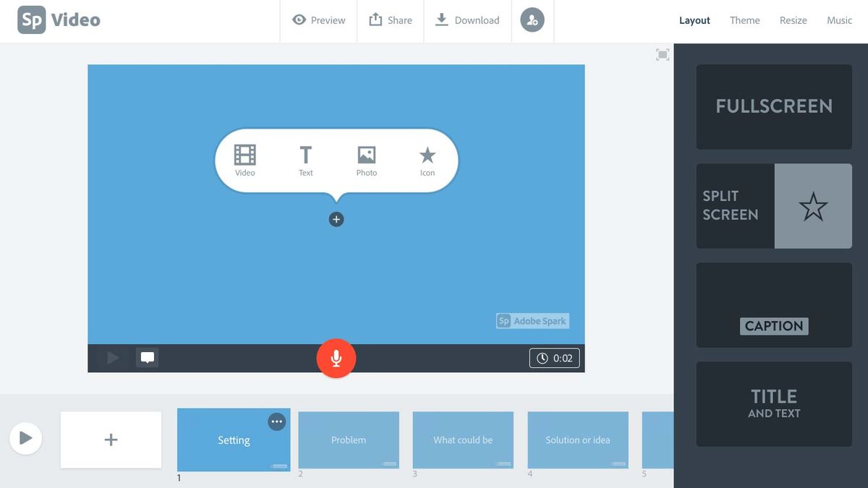Expand the slide to fullscreen view

662,53
